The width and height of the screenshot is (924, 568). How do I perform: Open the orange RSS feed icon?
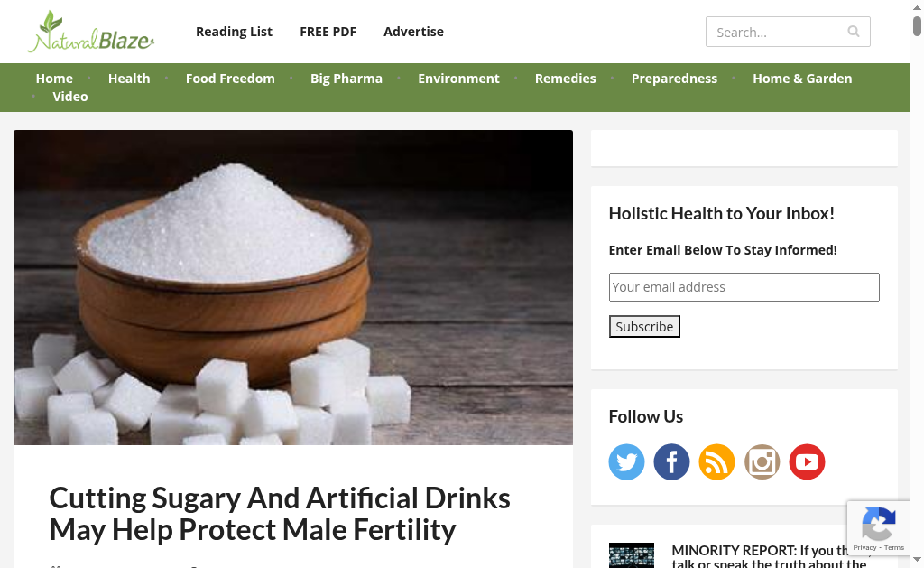point(716,461)
